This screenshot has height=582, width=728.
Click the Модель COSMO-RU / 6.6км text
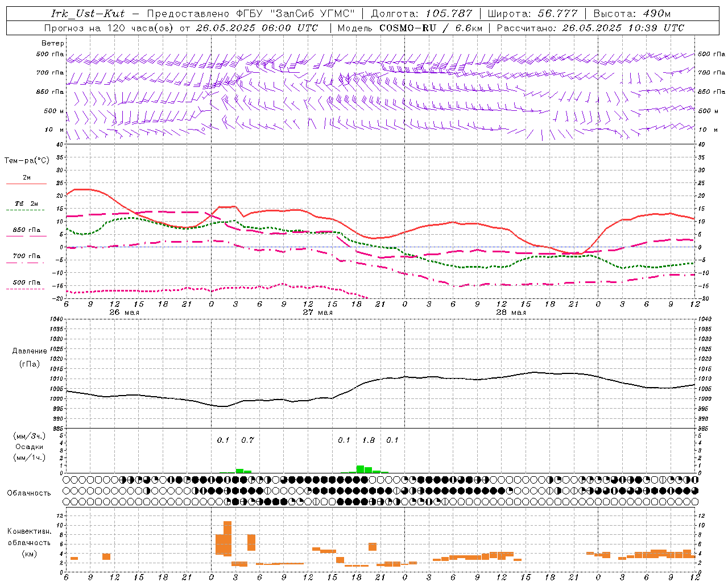pyautogui.click(x=409, y=28)
